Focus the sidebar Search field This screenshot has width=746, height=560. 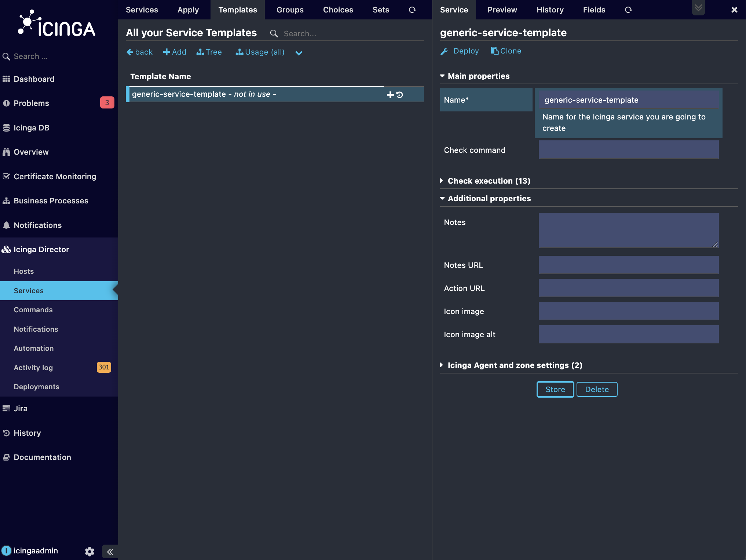[x=59, y=56]
